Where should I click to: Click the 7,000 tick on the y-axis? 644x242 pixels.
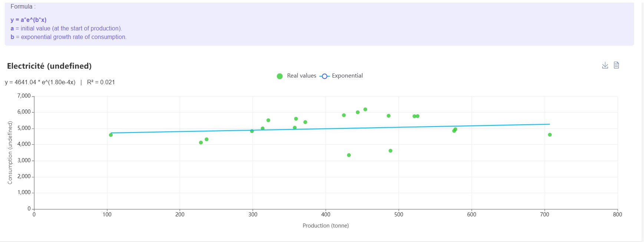pyautogui.click(x=24, y=96)
